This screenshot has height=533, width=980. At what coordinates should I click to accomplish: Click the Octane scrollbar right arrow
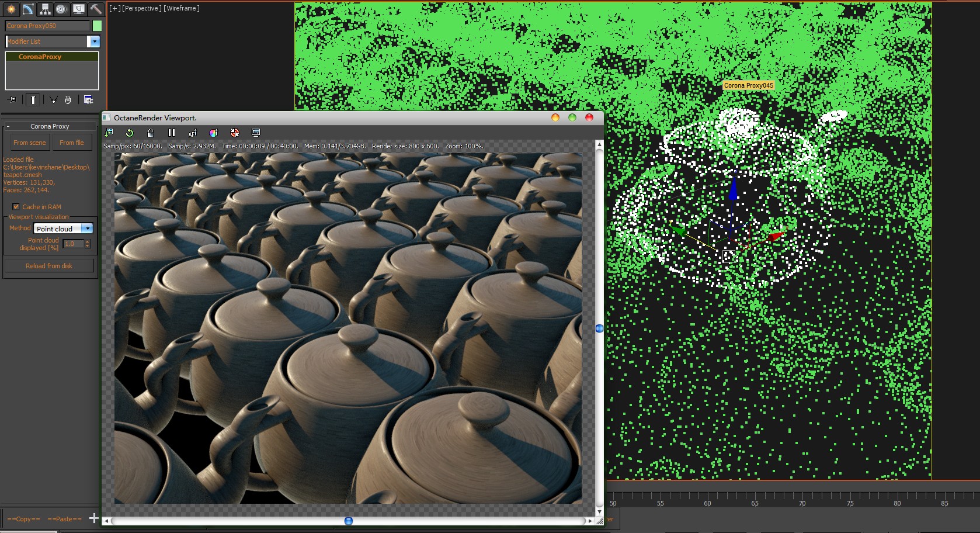click(590, 521)
